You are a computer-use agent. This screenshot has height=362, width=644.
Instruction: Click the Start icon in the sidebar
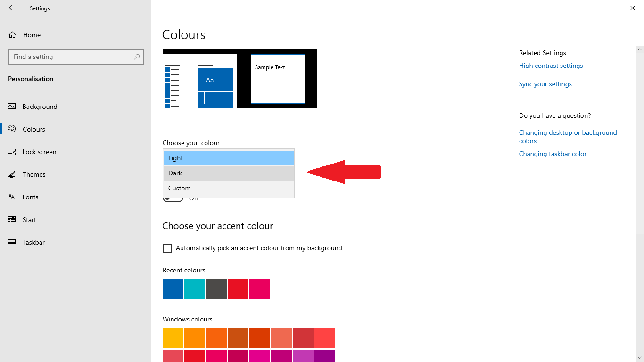pos(12,220)
